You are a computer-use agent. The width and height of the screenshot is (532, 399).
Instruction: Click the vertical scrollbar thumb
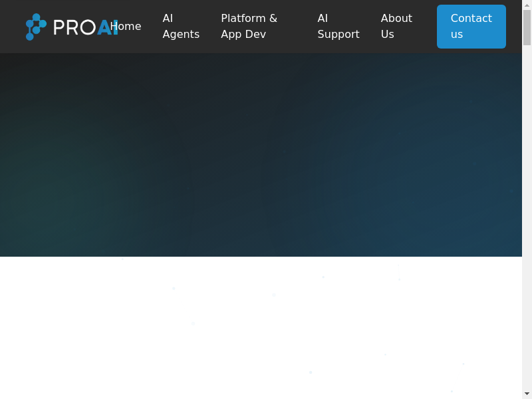[x=527, y=28]
